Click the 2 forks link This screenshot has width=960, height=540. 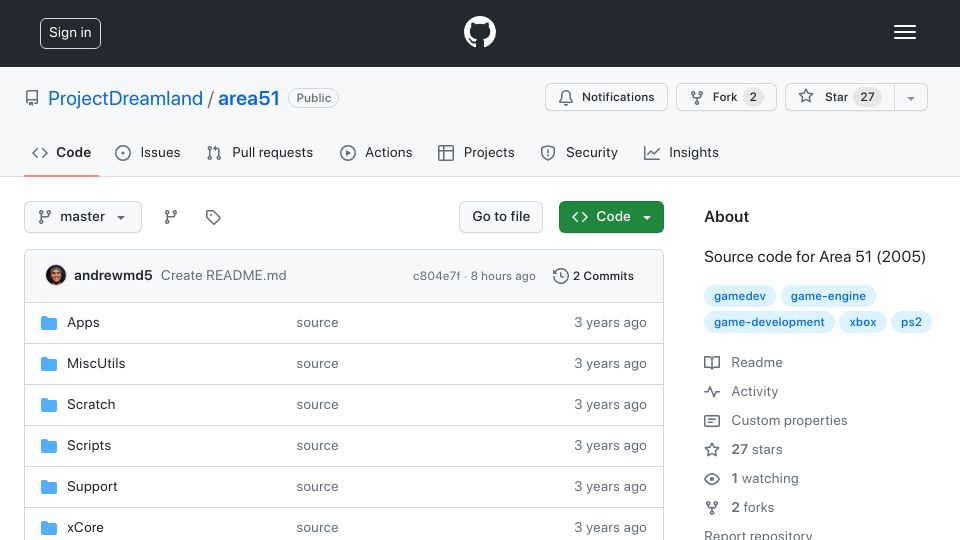pos(752,508)
